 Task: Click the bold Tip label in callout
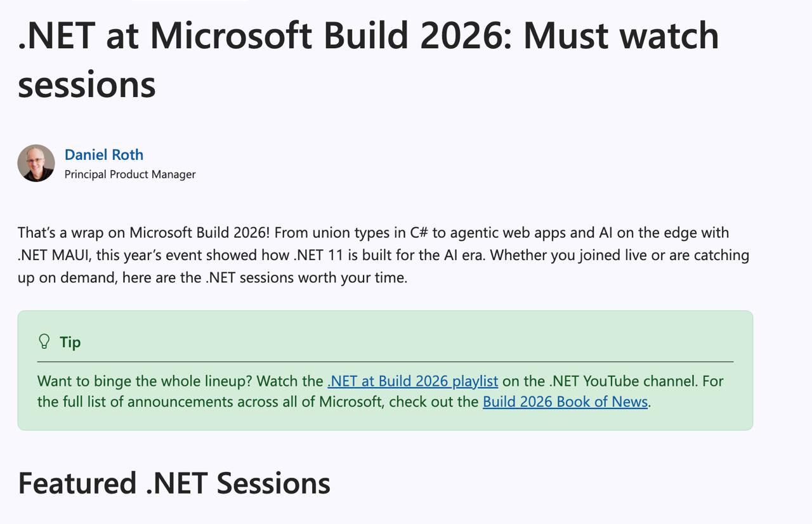coord(70,342)
